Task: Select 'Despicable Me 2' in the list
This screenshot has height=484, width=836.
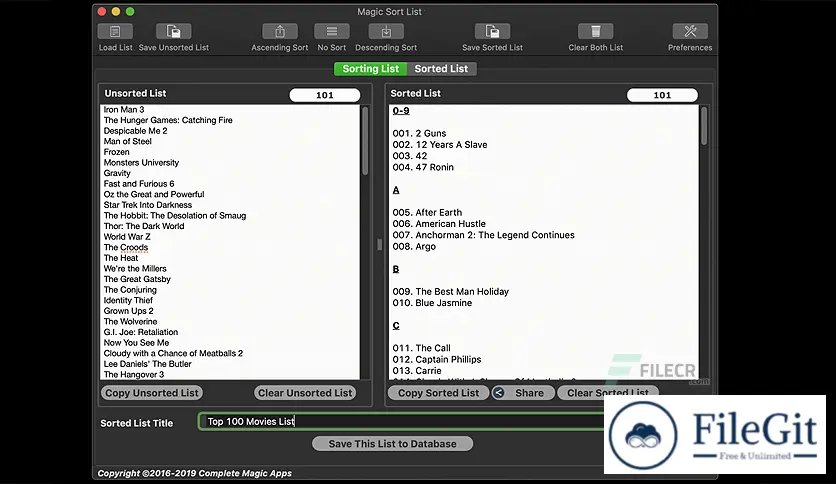Action: 135,131
